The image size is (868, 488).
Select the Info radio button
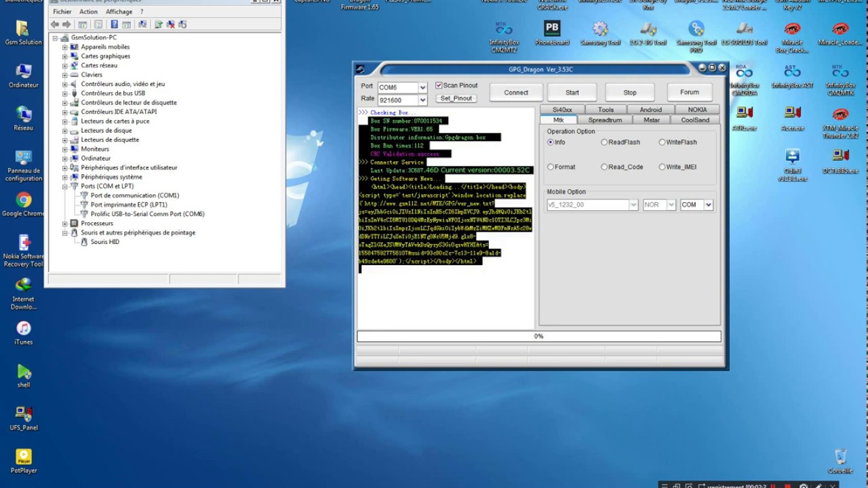point(551,142)
